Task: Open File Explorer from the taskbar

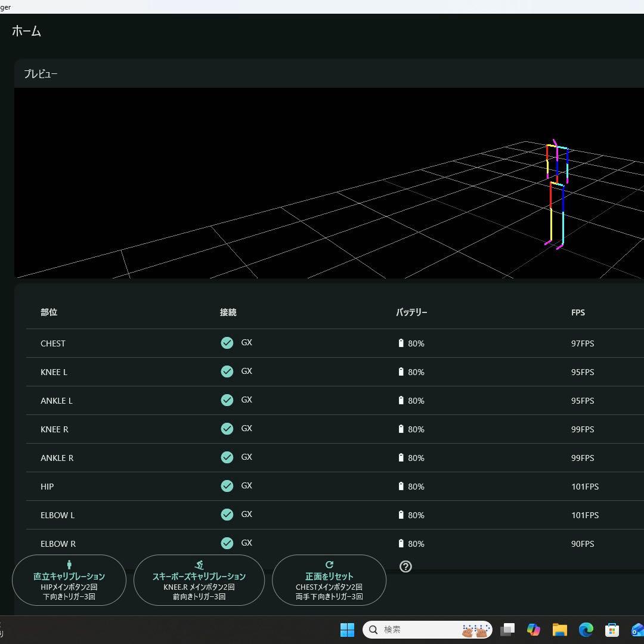Action: [559, 630]
